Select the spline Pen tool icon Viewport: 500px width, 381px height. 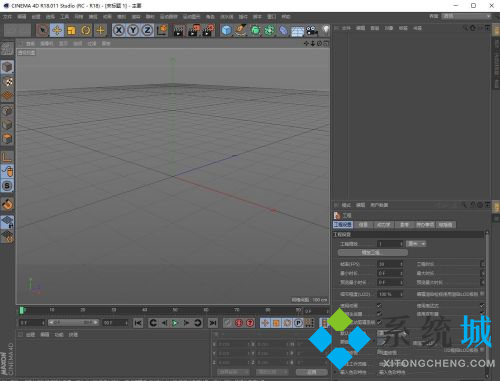point(240,30)
